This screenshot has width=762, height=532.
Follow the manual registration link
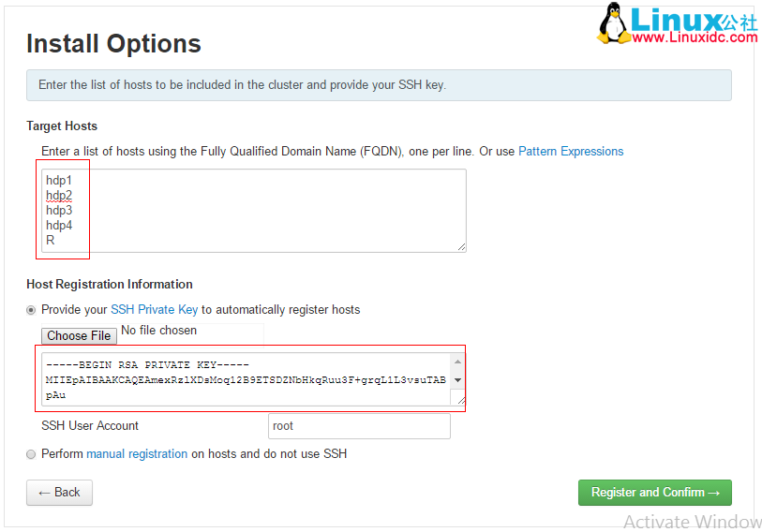tap(137, 454)
